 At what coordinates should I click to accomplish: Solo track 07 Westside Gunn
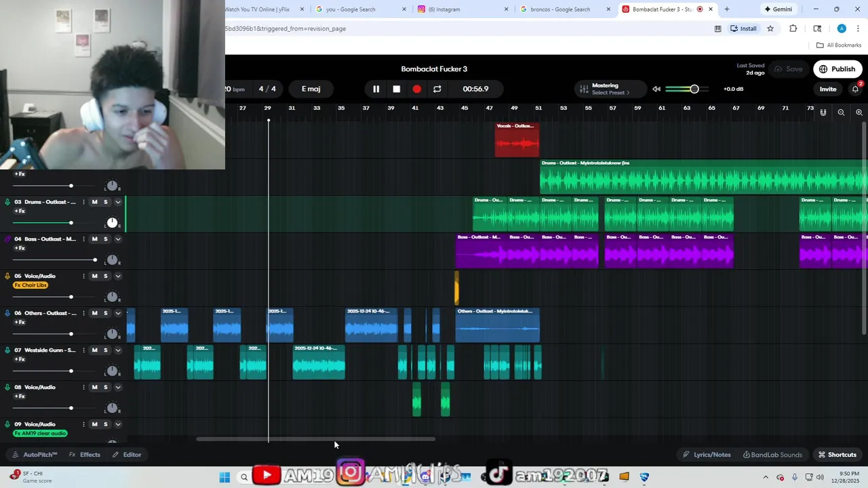[x=105, y=350]
